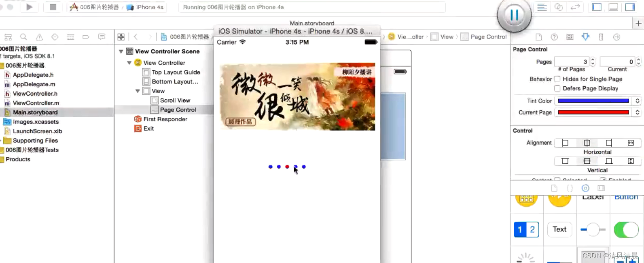Open the Current Page color dropdown arrows
The image size is (644, 263).
click(637, 112)
